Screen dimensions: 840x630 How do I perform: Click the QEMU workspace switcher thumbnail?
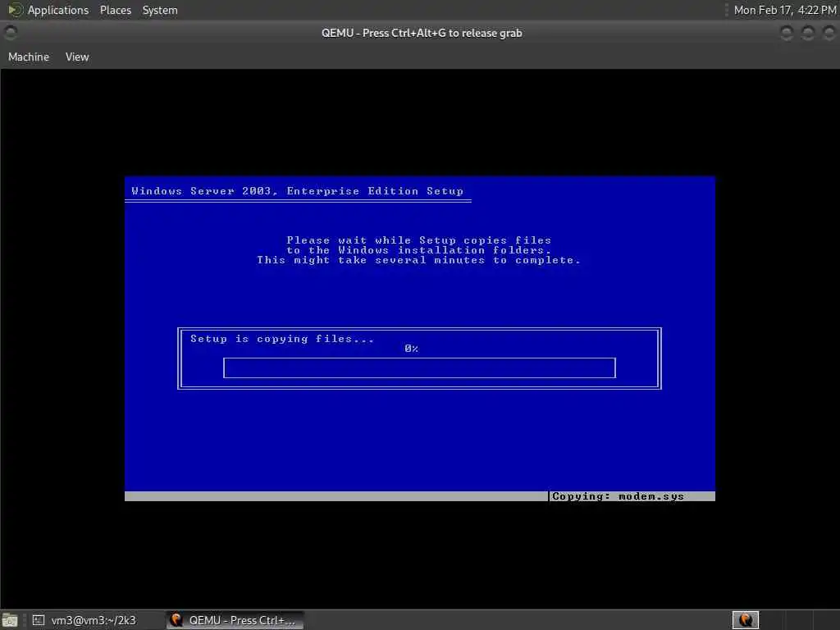[x=745, y=620]
